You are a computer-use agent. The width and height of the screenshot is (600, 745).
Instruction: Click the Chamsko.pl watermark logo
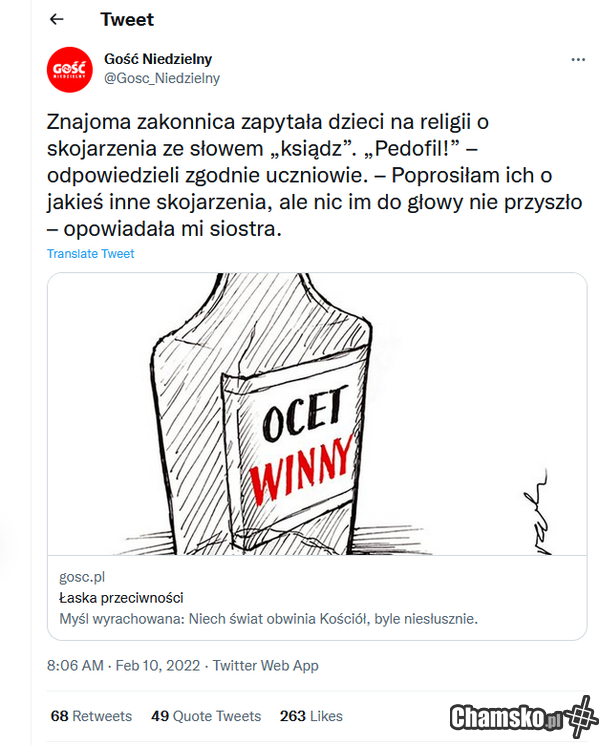506,719
